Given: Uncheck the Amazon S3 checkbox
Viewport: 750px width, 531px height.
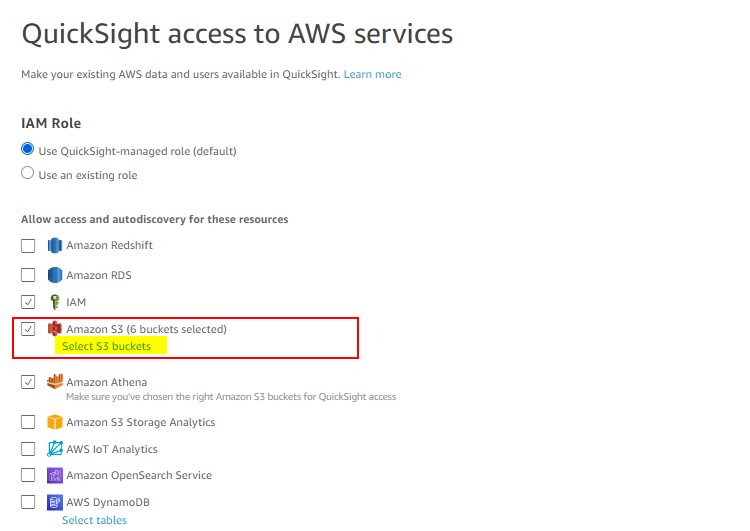Looking at the screenshot, I should 28,329.
